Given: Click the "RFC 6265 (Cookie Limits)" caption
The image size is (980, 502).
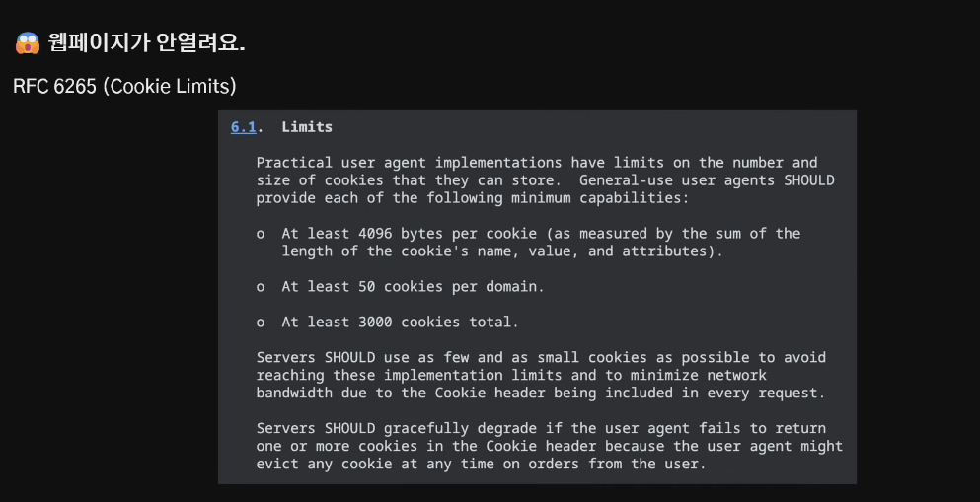Looking at the screenshot, I should pos(124,87).
